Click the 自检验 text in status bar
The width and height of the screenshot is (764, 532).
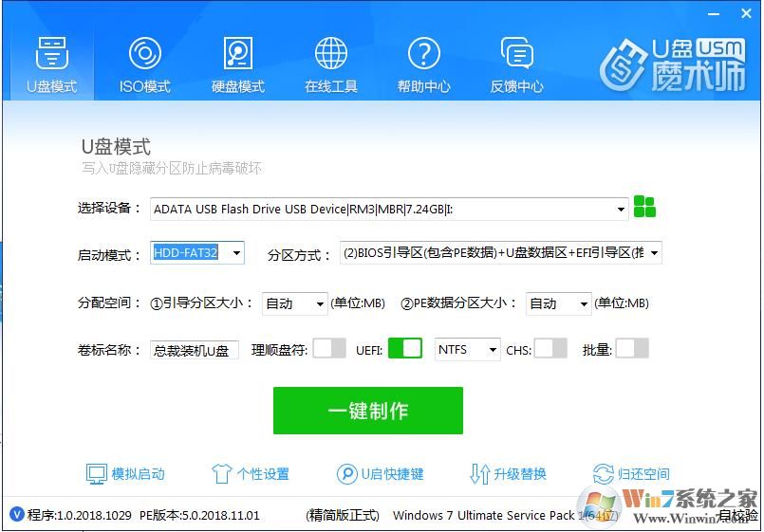tap(738, 515)
